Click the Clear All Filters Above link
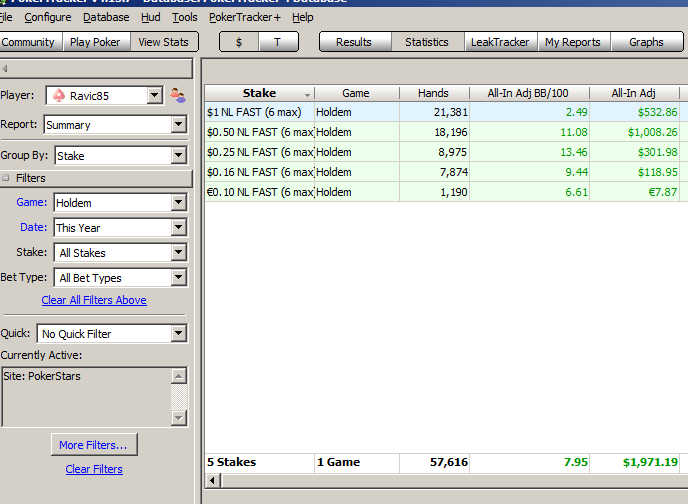Viewport: 688px width, 504px height. pyautogui.click(x=94, y=300)
